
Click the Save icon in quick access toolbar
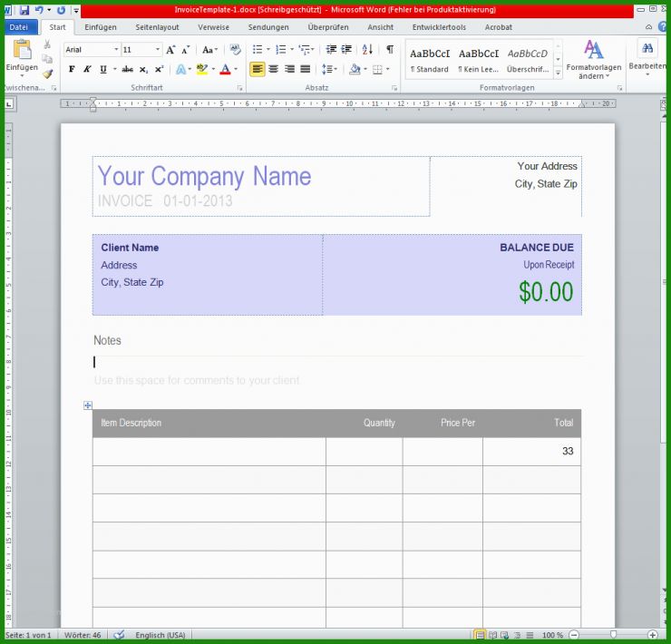pyautogui.click(x=24, y=10)
